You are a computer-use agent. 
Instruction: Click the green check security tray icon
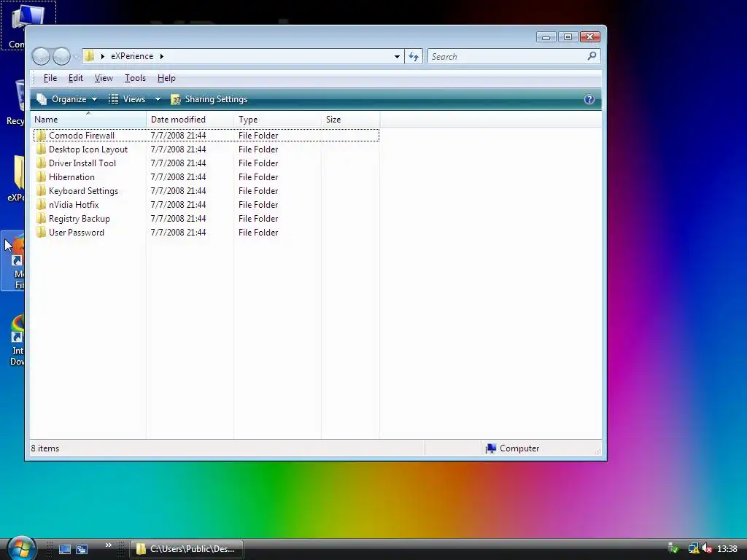coord(673,548)
